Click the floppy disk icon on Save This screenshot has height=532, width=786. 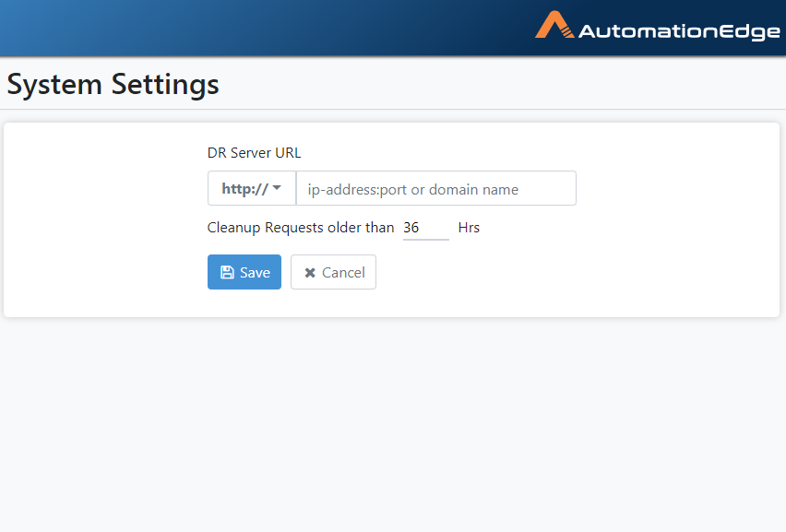pos(227,272)
